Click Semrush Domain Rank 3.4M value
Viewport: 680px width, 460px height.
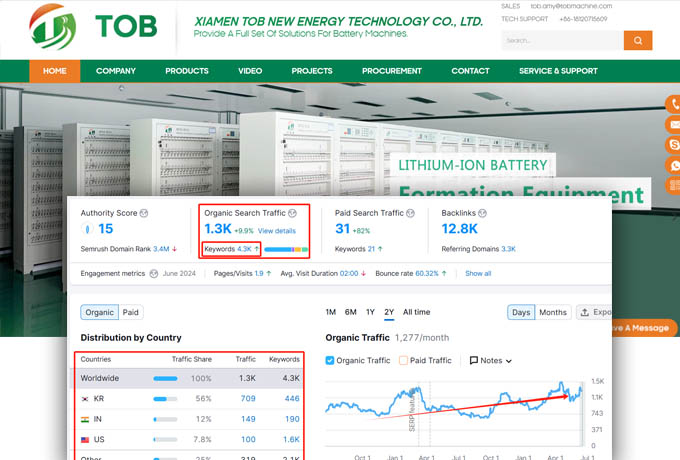[x=161, y=249]
